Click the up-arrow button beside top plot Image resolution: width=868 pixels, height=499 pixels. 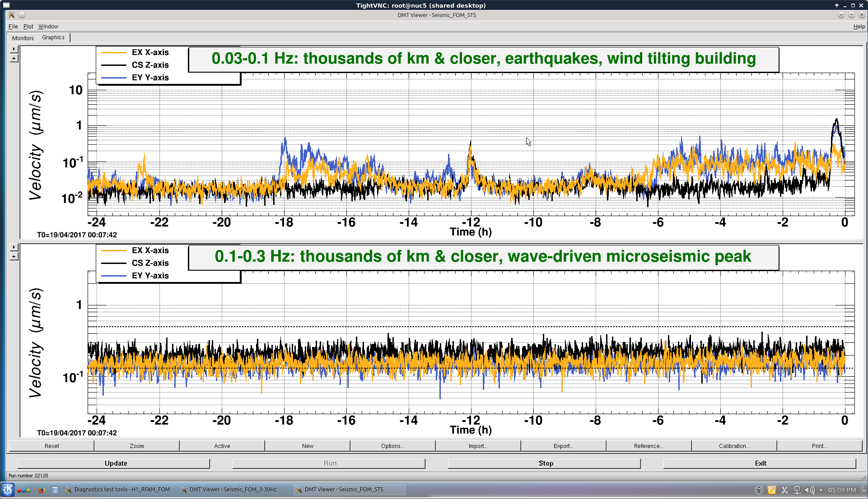pos(14,58)
